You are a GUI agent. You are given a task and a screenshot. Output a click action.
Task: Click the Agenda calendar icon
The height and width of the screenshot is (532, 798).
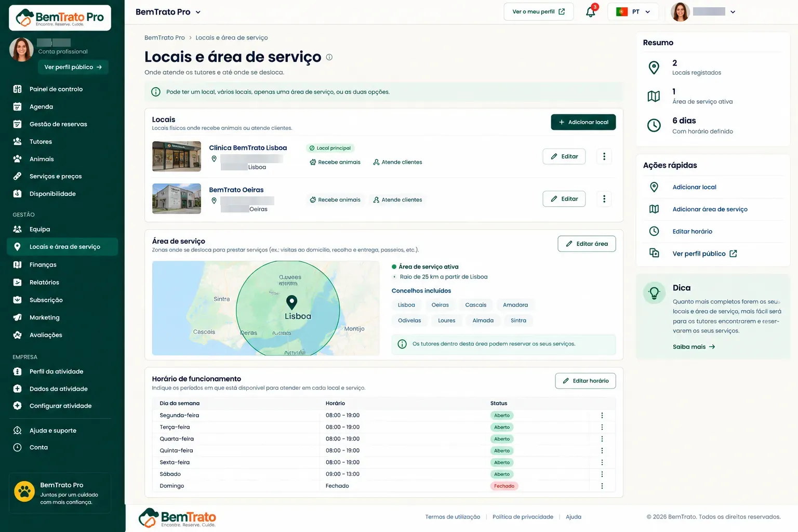point(17,107)
